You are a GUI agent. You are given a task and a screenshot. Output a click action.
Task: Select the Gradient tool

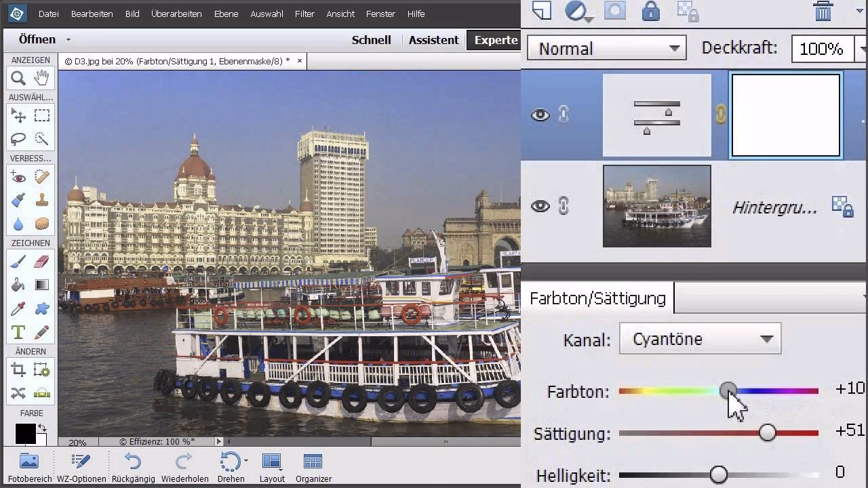tap(42, 285)
